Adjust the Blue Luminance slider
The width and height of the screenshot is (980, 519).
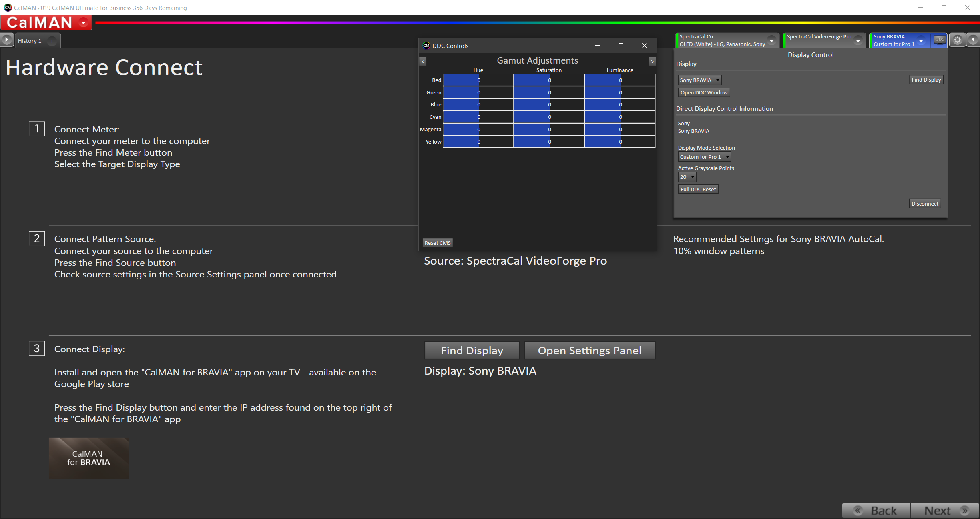tap(620, 104)
